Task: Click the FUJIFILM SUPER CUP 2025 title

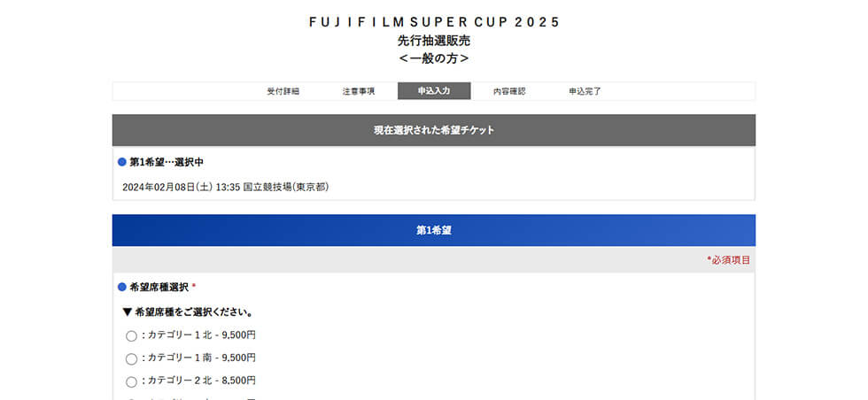Action: [434, 22]
